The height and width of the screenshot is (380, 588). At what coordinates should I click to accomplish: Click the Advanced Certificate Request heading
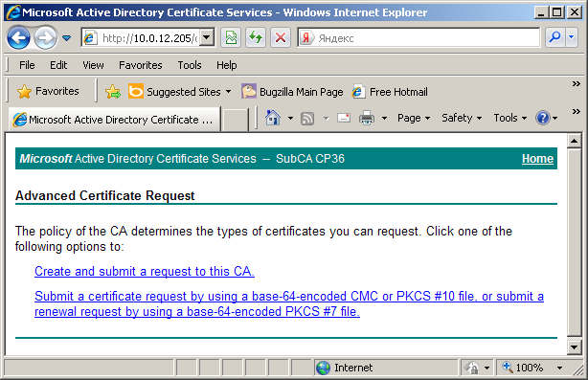coord(104,195)
